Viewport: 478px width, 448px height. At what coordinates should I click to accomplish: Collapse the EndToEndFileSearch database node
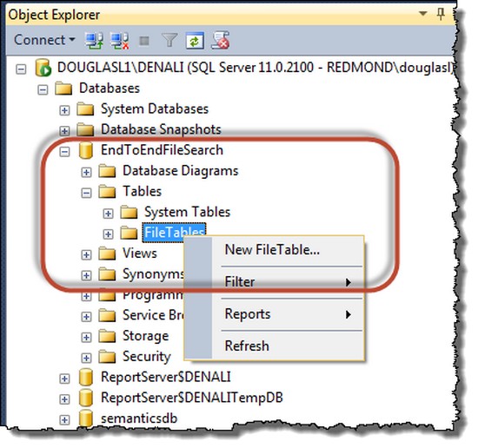point(64,151)
